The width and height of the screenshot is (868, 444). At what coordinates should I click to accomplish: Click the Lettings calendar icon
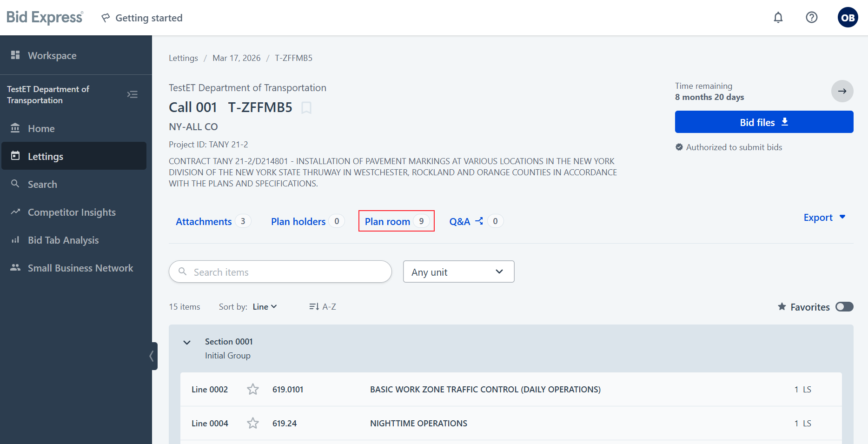[x=15, y=156]
